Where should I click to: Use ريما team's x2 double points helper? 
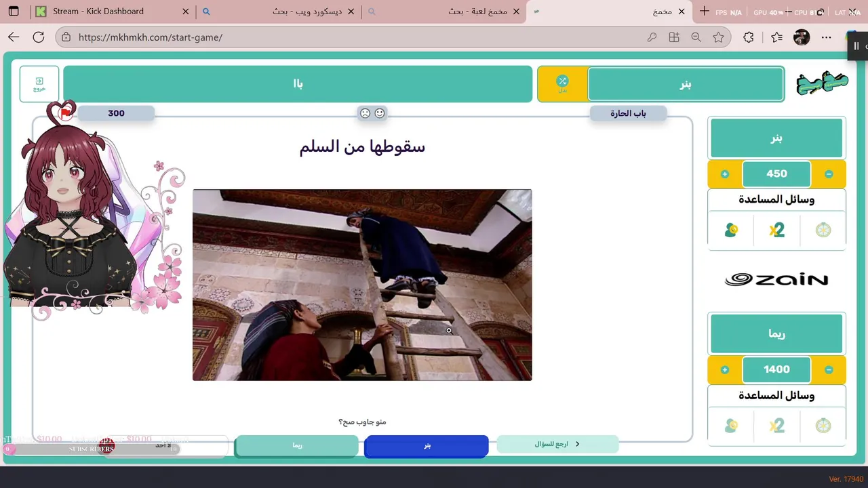(776, 426)
